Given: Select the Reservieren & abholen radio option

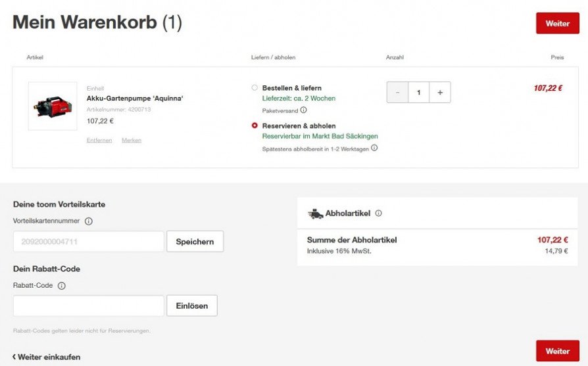Looking at the screenshot, I should click(x=255, y=126).
